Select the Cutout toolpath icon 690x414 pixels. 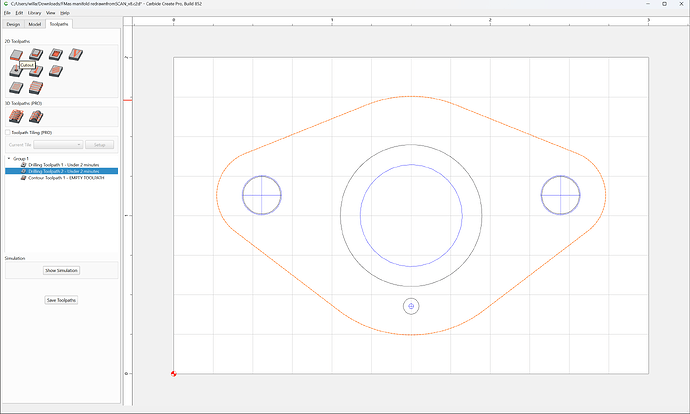(16, 55)
